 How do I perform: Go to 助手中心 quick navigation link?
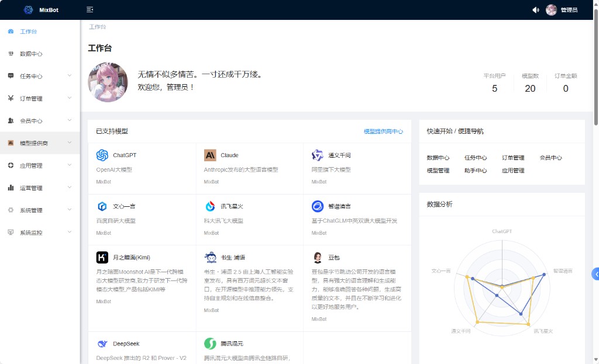[476, 171]
